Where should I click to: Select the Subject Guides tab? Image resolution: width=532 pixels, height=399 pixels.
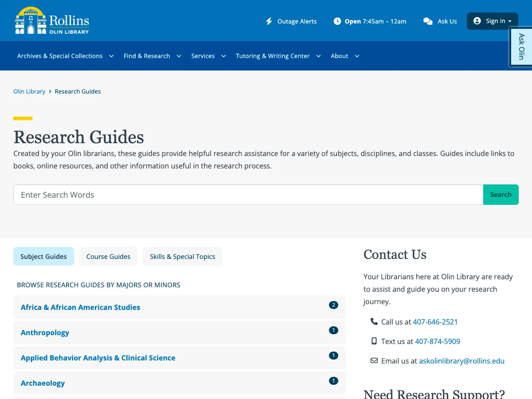(43, 256)
